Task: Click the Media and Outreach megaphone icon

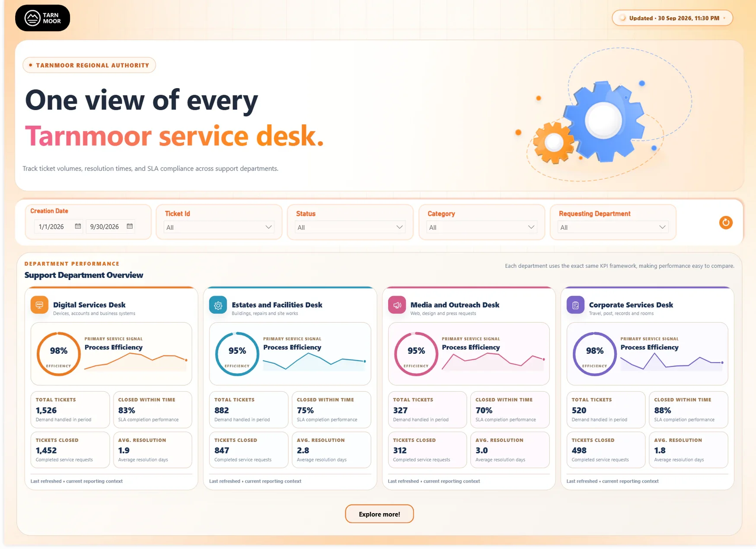Action: click(397, 305)
